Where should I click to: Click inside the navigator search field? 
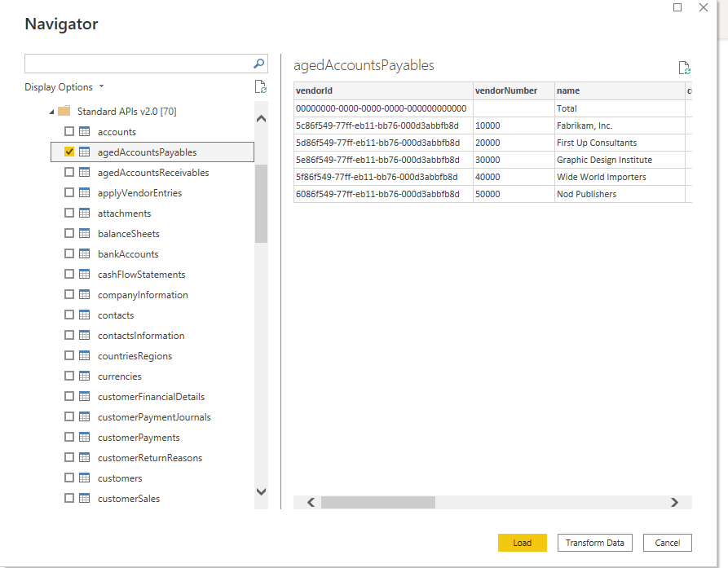139,63
